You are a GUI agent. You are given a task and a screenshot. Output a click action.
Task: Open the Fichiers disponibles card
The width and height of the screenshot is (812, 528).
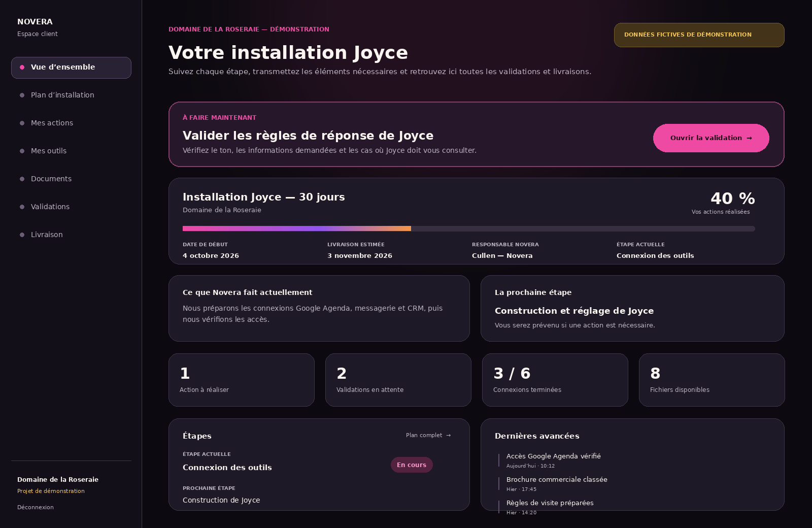point(712,380)
